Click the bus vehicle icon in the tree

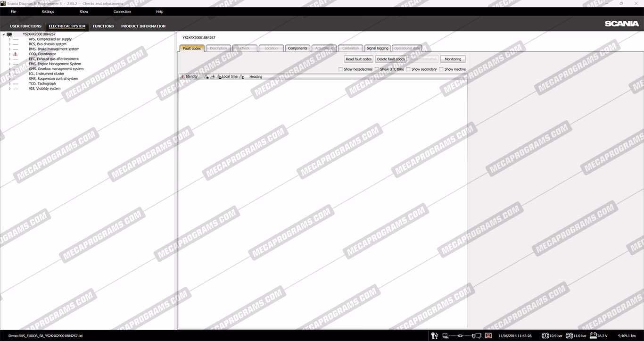(x=9, y=34)
